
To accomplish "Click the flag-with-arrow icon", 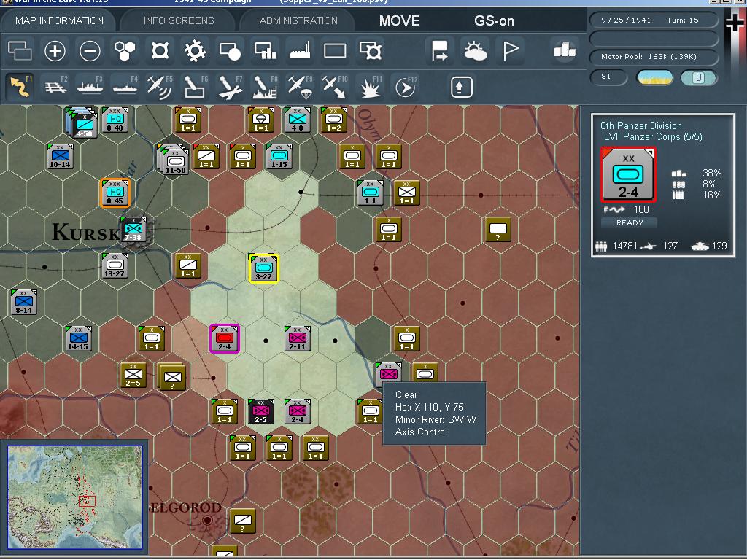I will [x=439, y=51].
